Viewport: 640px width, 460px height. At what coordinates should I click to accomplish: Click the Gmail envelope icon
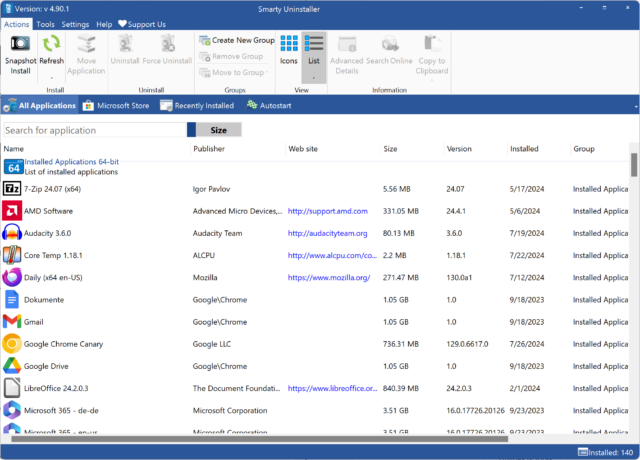point(12,322)
